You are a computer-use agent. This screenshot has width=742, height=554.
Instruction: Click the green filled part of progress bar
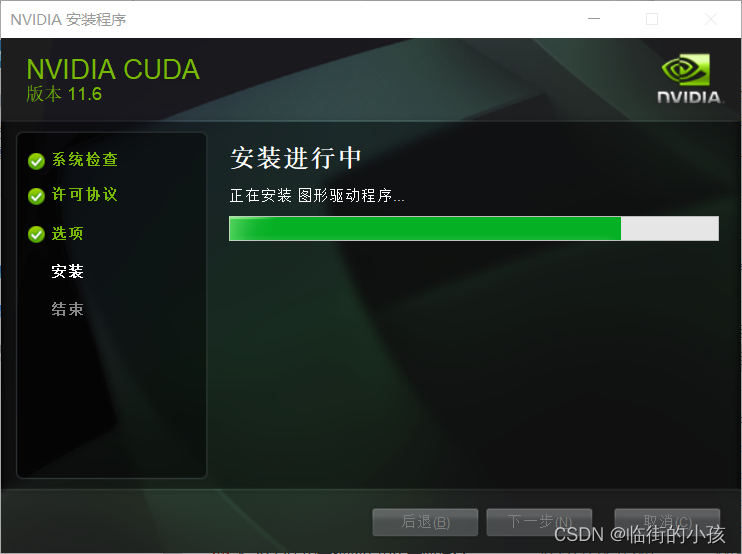[x=425, y=229]
